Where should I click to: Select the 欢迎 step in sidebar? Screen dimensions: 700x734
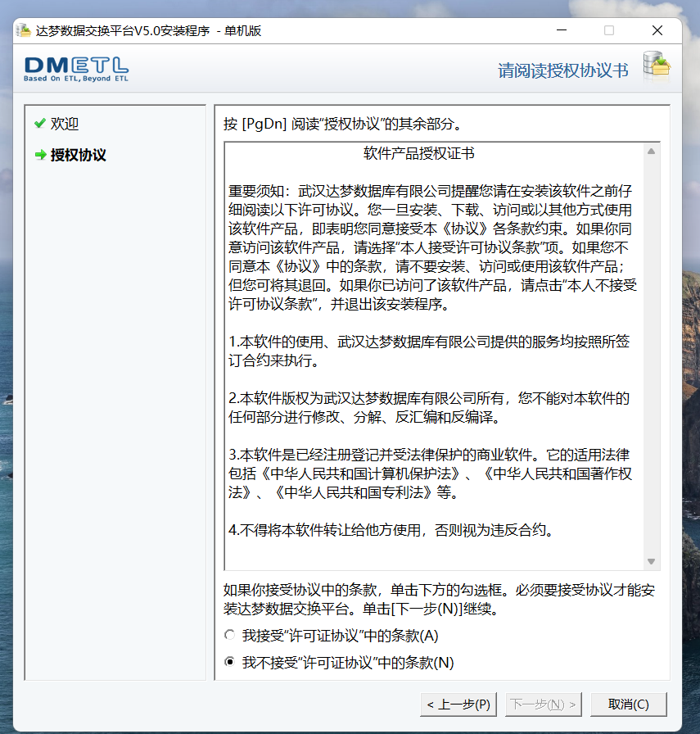[65, 124]
